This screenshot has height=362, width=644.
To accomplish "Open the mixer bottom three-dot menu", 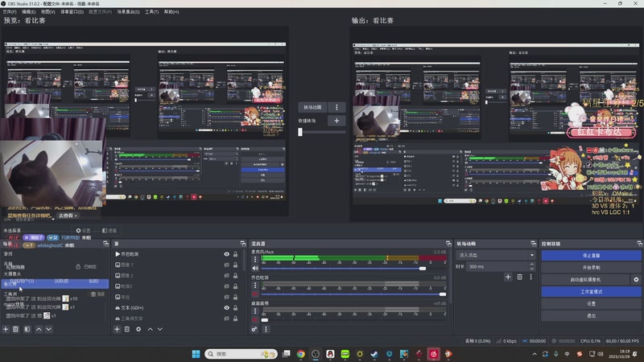I will coord(266,329).
